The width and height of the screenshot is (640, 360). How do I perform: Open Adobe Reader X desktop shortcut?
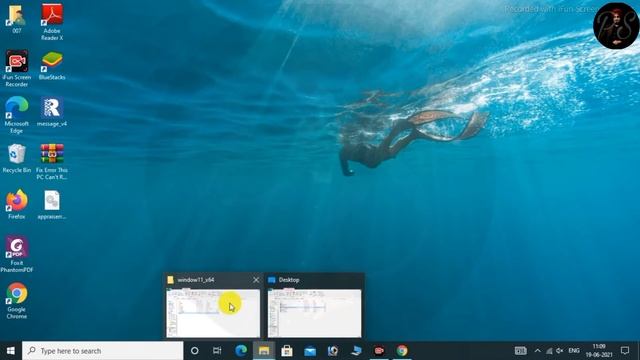click(52, 22)
